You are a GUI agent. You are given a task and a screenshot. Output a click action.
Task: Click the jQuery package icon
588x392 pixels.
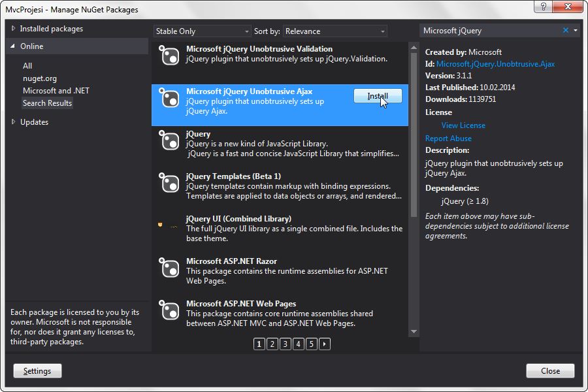point(169,141)
